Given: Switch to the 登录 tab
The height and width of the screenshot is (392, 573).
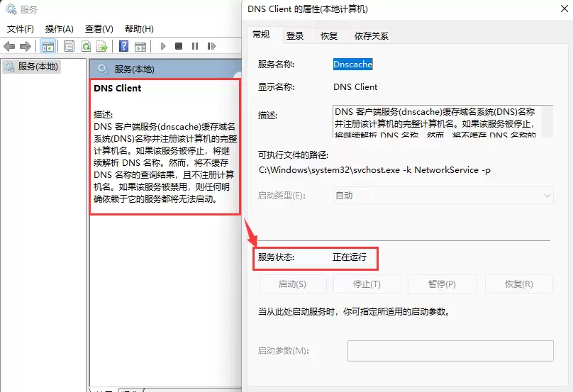Looking at the screenshot, I should pyautogui.click(x=295, y=36).
